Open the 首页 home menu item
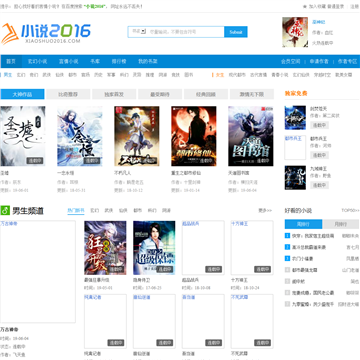 (x=11, y=61)
